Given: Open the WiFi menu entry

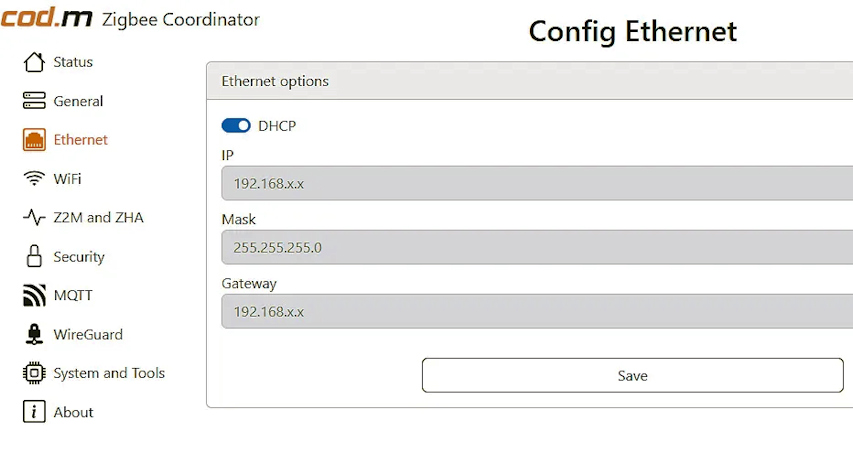Looking at the screenshot, I should pyautogui.click(x=67, y=179).
